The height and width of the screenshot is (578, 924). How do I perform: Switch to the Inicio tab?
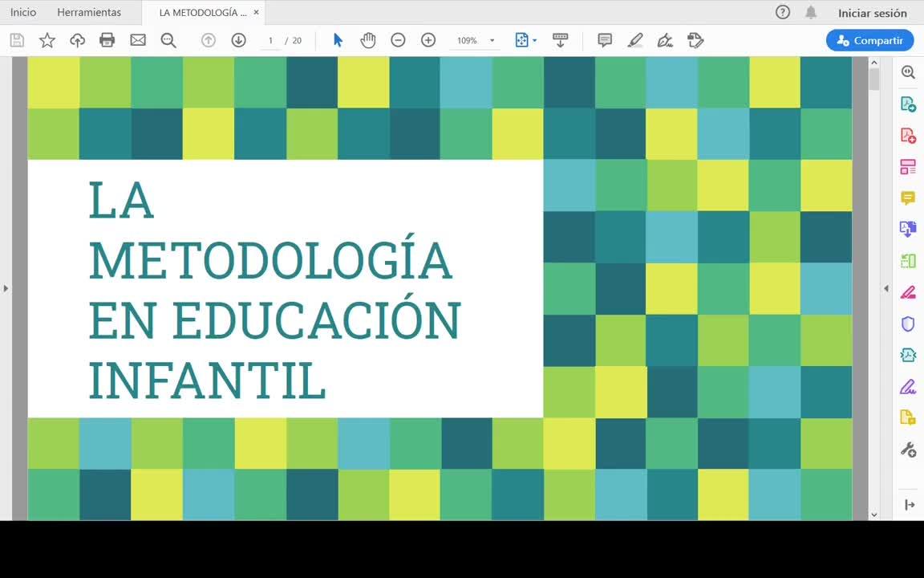coord(23,12)
